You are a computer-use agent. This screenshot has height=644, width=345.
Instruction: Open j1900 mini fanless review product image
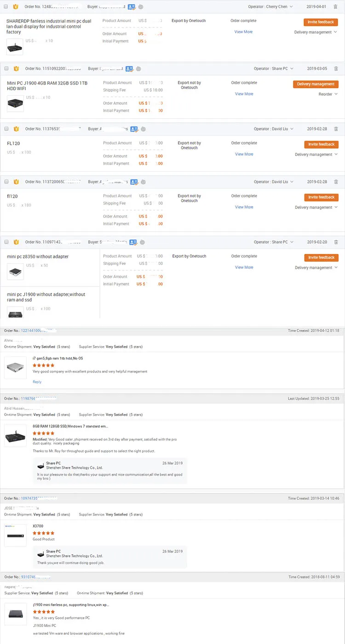click(16, 614)
